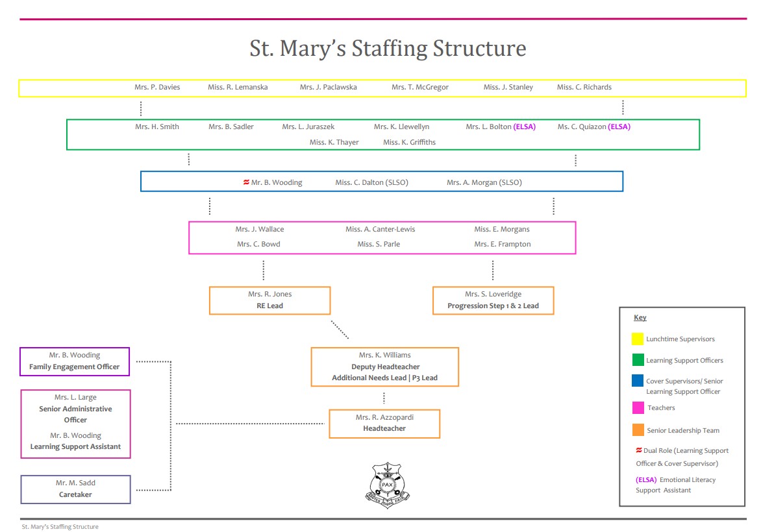Image resolution: width=761 pixels, height=532 pixels.
Task: Select the Mr. M. Sadd Caretaker box
Action: click(75, 489)
